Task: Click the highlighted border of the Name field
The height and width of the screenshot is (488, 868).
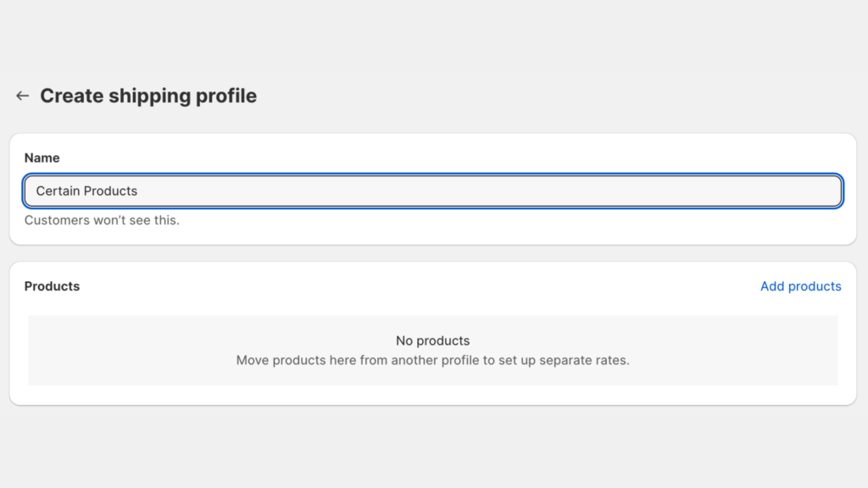Action: tap(433, 176)
